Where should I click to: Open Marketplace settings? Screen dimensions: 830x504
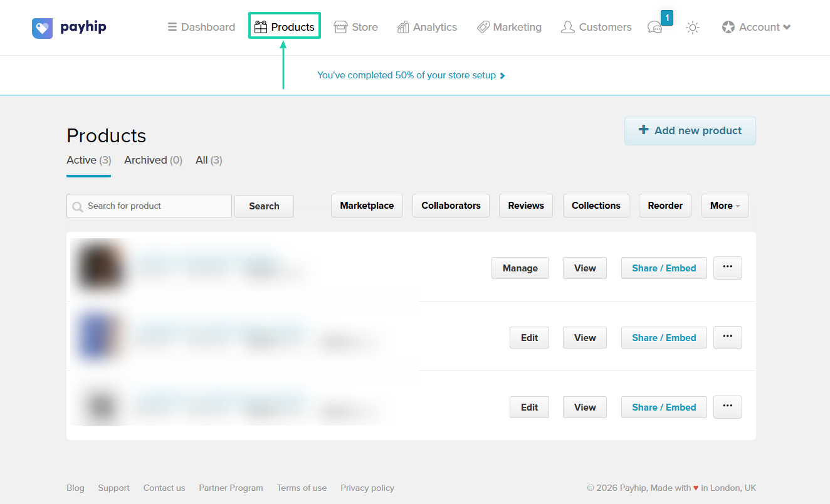(x=367, y=206)
